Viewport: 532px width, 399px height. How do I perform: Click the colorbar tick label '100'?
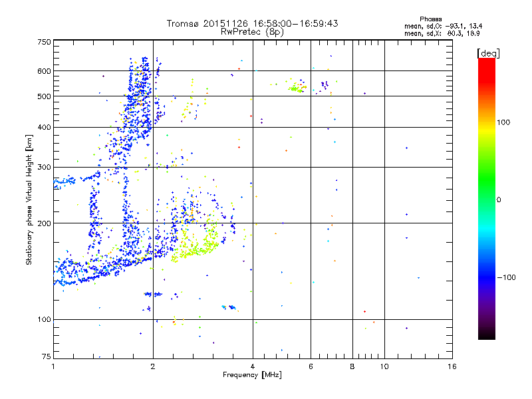(503, 122)
